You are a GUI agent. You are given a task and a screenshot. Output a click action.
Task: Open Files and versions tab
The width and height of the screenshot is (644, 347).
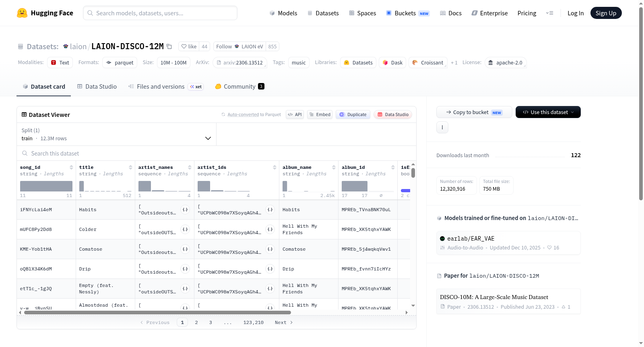pyautogui.click(x=165, y=86)
